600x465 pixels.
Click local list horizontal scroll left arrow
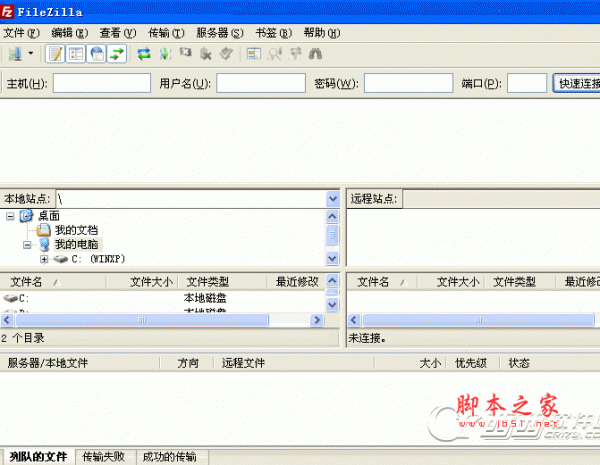(7, 320)
